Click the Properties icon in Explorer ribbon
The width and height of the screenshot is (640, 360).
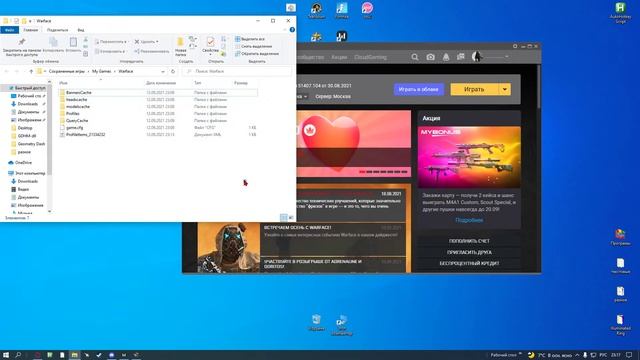(210, 42)
